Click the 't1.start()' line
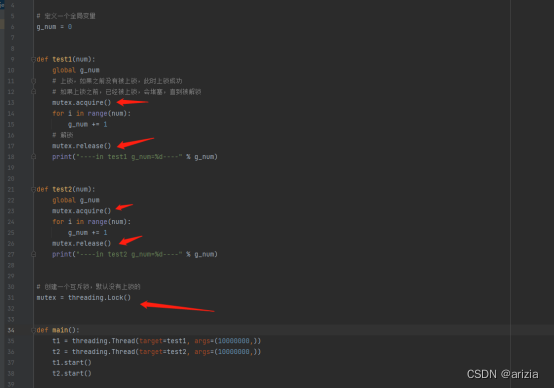Screen dimensions: 554x389 pyautogui.click(x=72, y=363)
